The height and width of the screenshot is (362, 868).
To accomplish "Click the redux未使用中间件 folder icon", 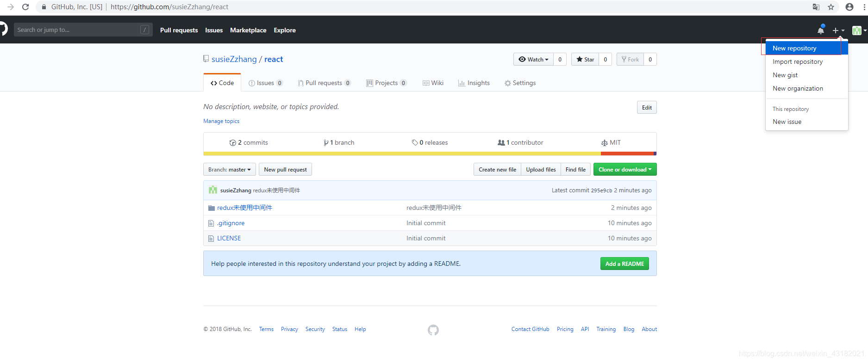I will [x=212, y=208].
